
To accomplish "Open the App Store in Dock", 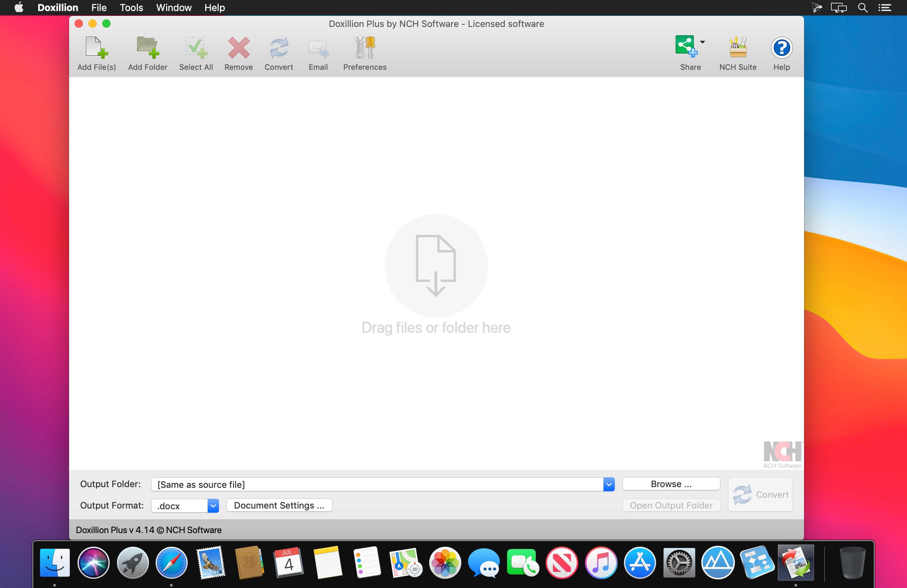I will pos(639,562).
